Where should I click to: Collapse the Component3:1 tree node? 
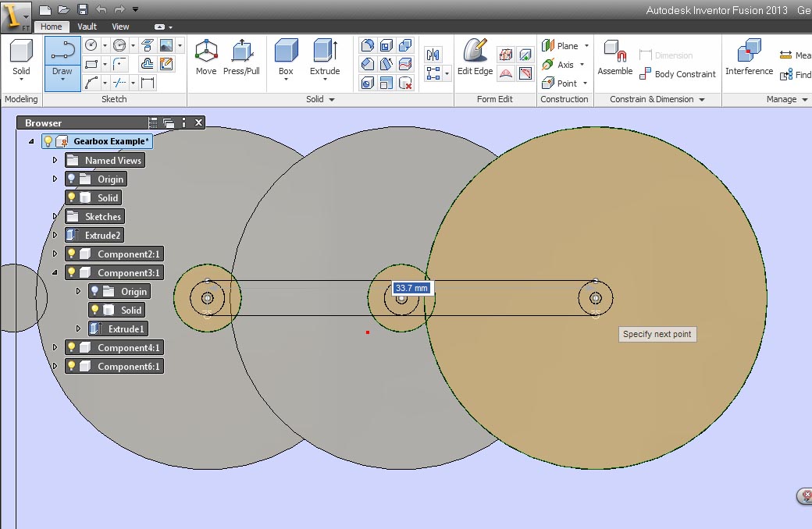point(55,273)
